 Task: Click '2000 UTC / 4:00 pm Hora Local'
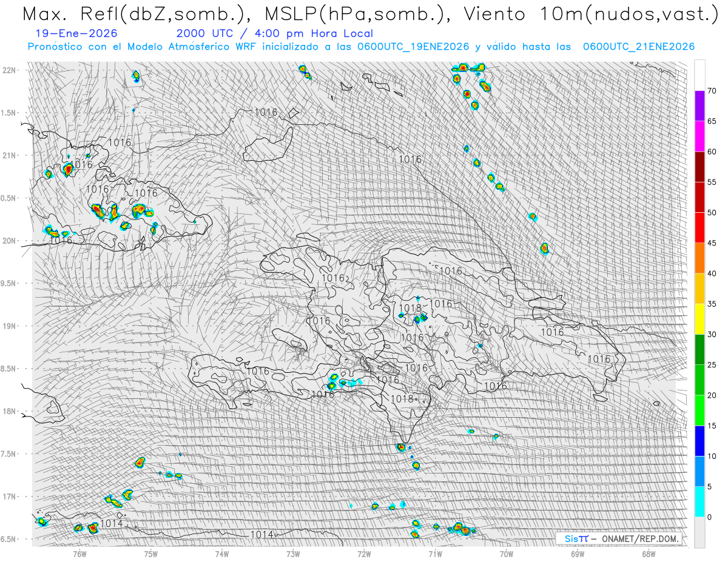275,33
